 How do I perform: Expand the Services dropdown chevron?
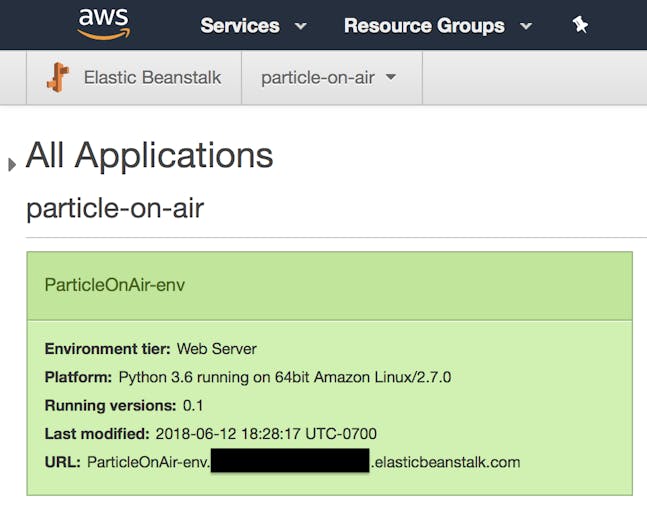coord(301,26)
